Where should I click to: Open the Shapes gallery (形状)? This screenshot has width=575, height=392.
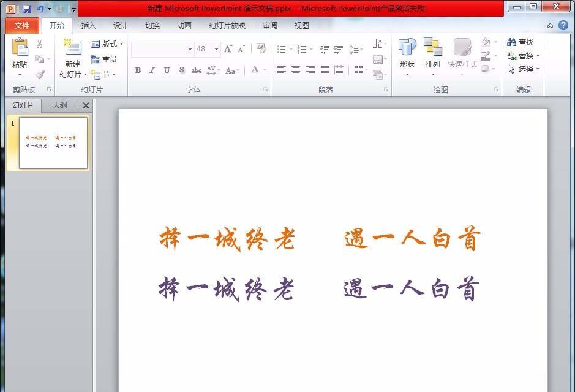[x=407, y=57]
